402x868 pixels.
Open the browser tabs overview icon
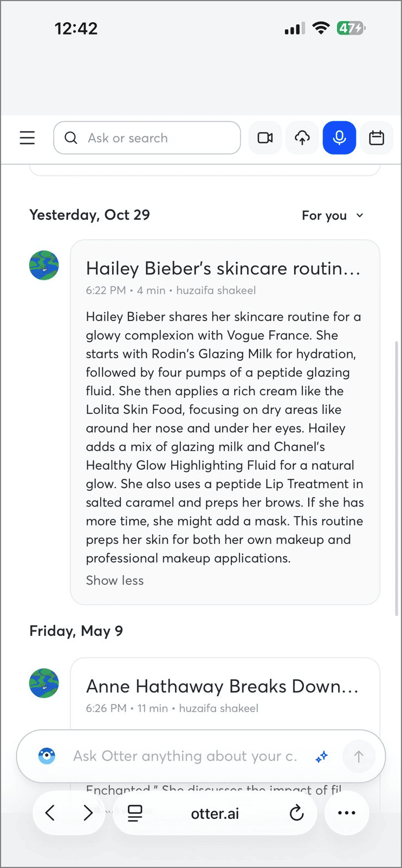click(135, 813)
